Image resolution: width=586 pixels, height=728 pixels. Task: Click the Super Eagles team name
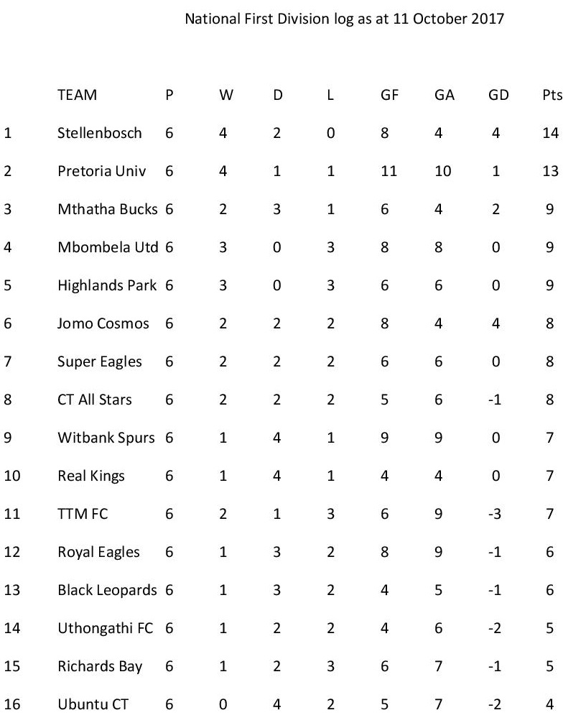click(100, 361)
